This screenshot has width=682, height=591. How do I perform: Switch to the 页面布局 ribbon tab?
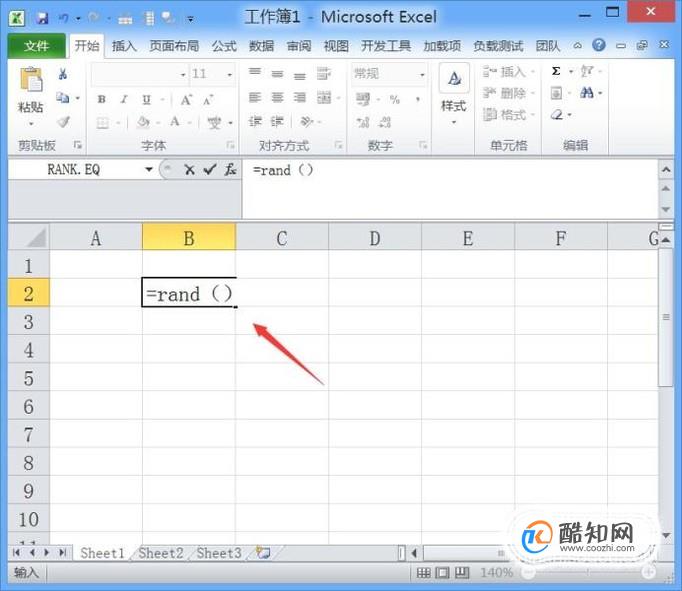174,46
